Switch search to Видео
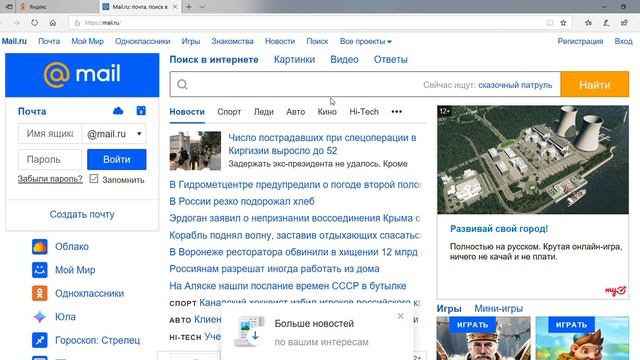Viewport: 640px width, 360px height. pos(344,60)
